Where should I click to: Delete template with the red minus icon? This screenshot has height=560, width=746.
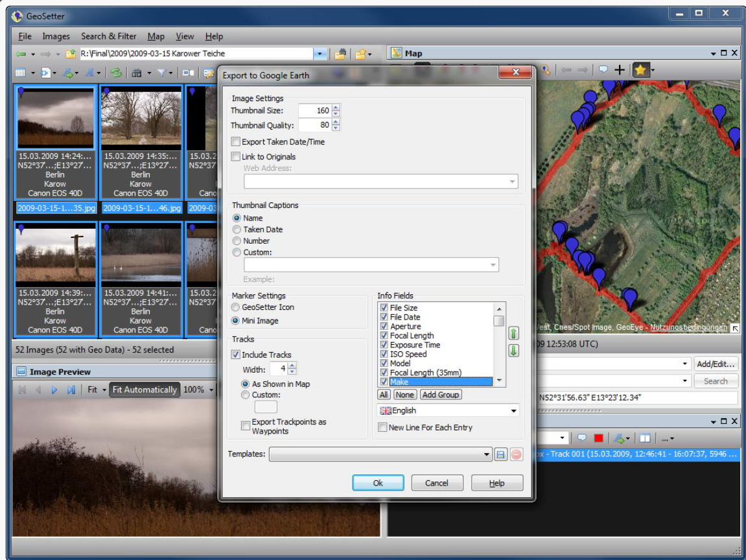pos(516,454)
